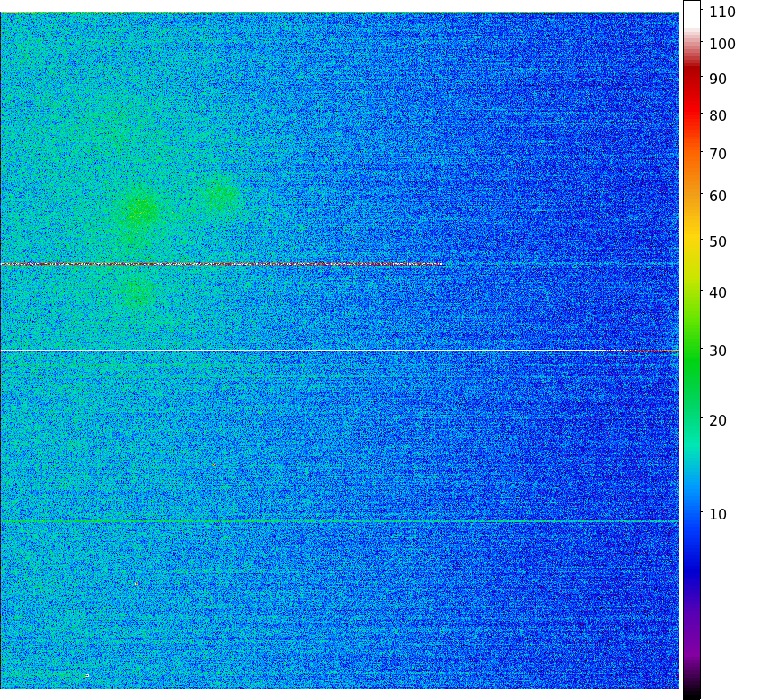Click the small yellow spot near bottom-left
Screen dimensions: 776x700
point(86,675)
